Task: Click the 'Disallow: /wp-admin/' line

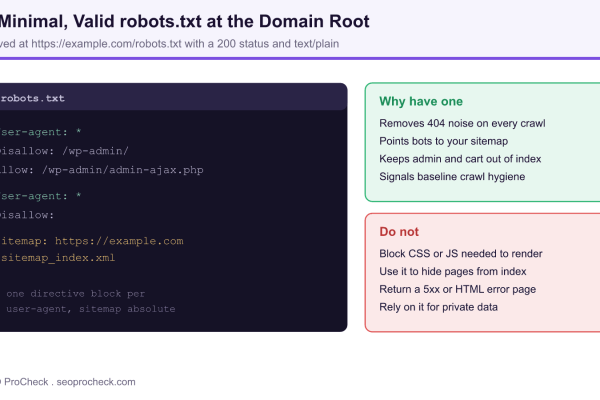Action: (x=64, y=151)
